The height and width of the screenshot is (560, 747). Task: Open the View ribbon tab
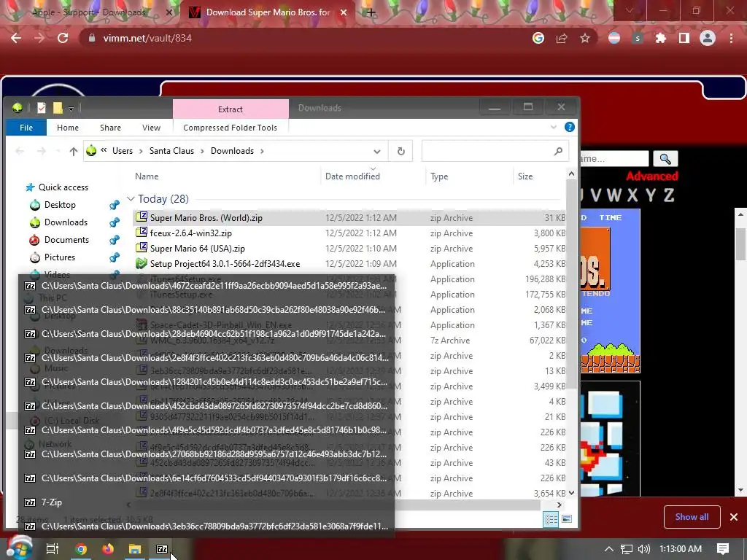click(x=151, y=128)
